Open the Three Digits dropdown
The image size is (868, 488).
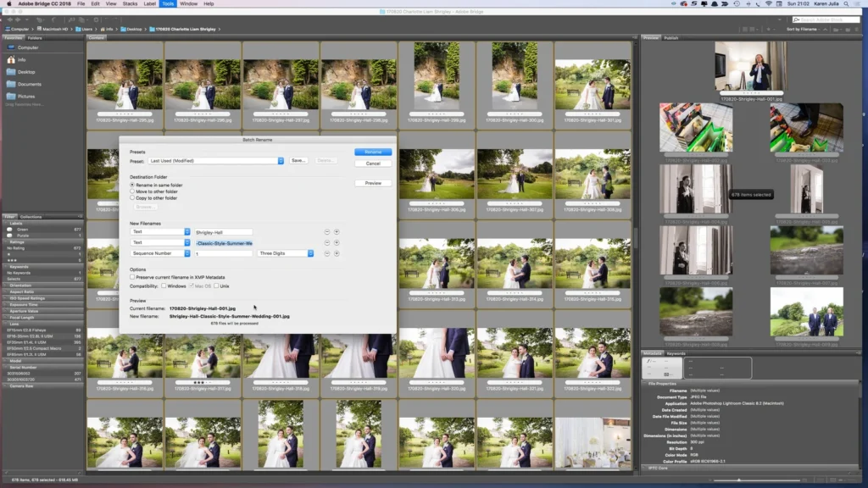pyautogui.click(x=286, y=253)
